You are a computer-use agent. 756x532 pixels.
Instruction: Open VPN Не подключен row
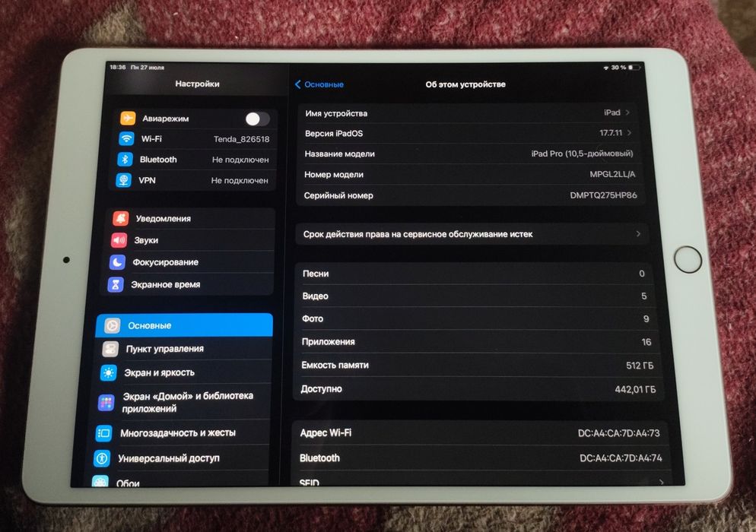click(x=193, y=180)
